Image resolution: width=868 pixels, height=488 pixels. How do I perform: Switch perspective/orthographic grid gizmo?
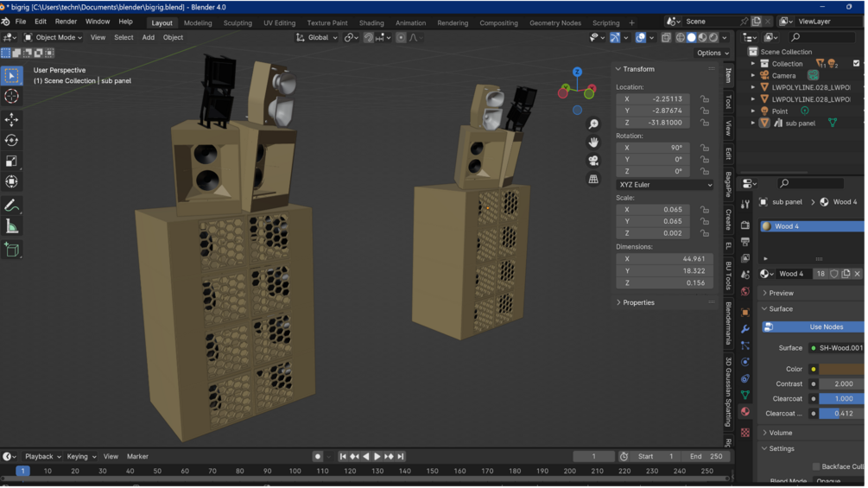tap(595, 180)
